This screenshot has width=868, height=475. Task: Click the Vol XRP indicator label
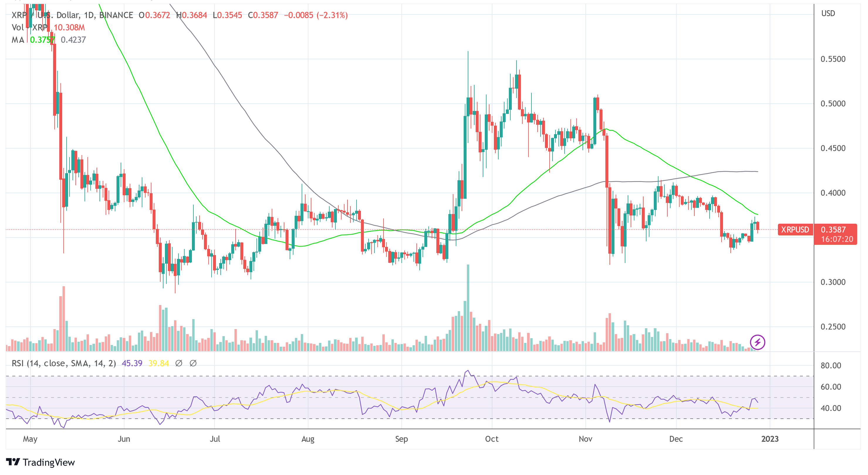click(x=30, y=28)
